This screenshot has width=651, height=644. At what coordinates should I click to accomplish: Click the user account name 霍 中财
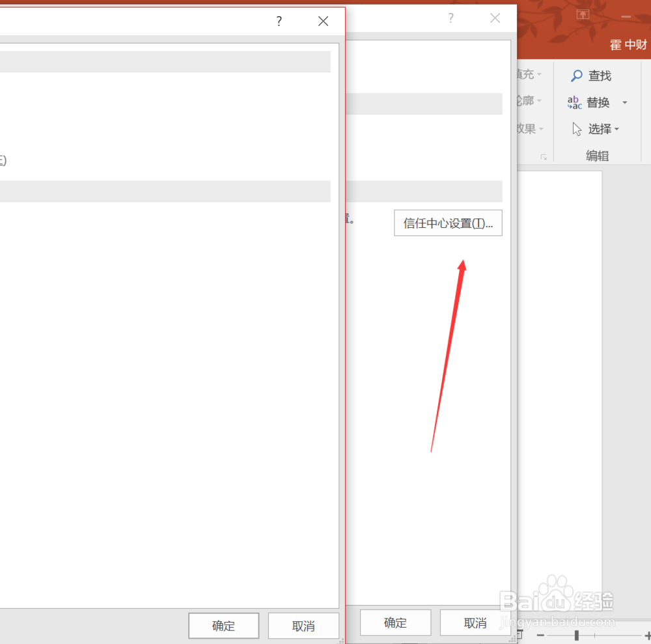point(628,44)
